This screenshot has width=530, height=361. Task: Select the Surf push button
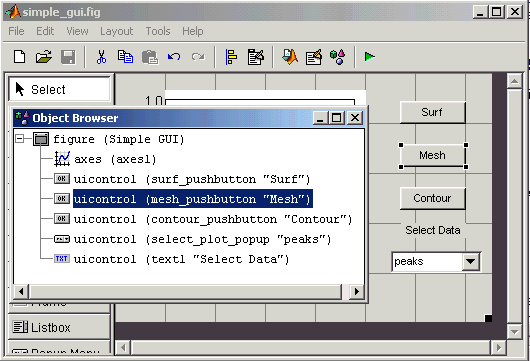(x=433, y=112)
